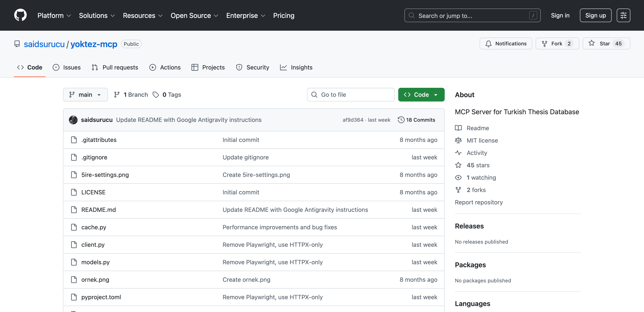Open the green Code dropdown button
Viewport: 644px width, 312px height.
point(421,95)
